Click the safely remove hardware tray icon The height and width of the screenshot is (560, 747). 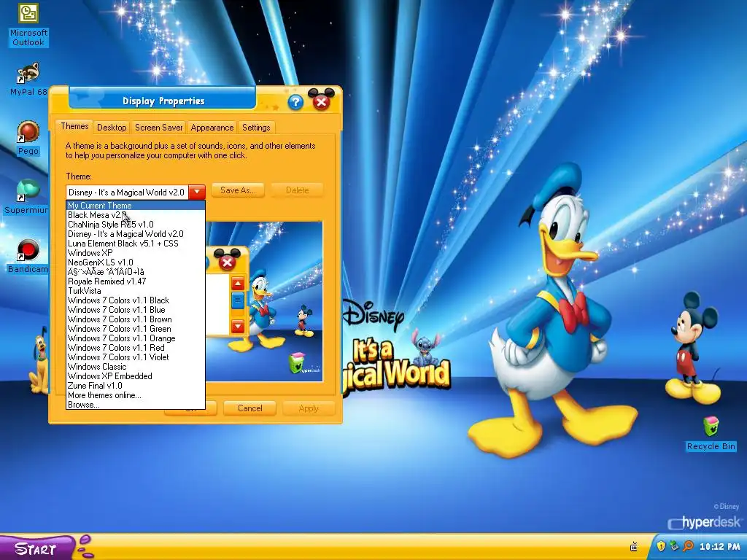click(x=673, y=546)
